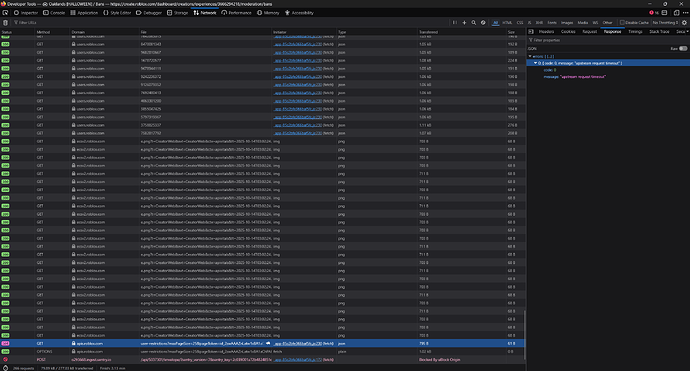Open the Accessibility tab
The image size is (690, 371).
(x=299, y=13)
